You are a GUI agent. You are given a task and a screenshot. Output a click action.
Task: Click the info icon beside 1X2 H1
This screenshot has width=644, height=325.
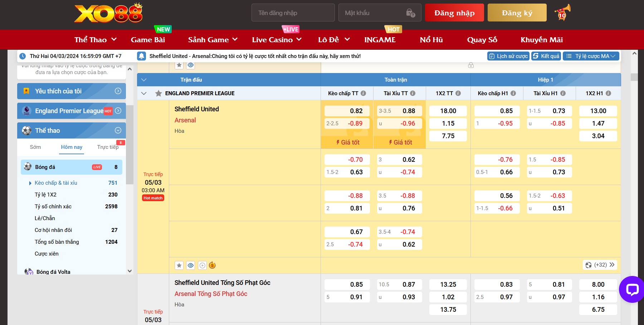click(x=608, y=93)
